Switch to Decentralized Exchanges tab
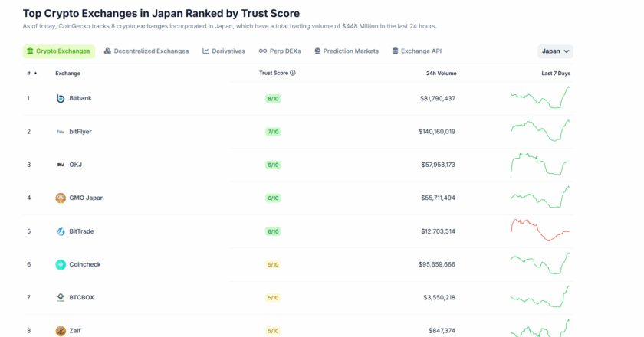This screenshot has width=644, height=337. click(x=146, y=51)
